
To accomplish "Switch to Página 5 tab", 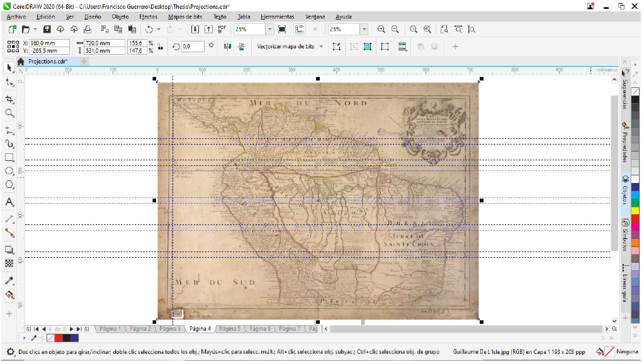I will [230, 329].
